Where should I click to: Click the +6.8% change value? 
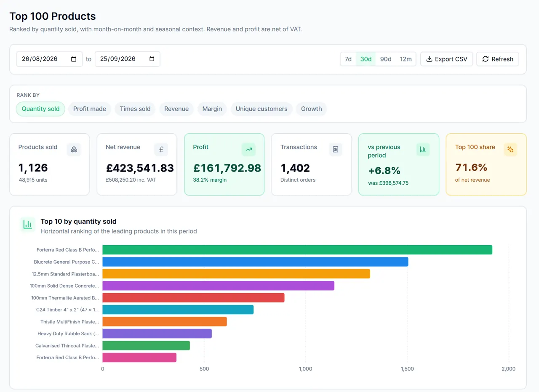coord(384,171)
